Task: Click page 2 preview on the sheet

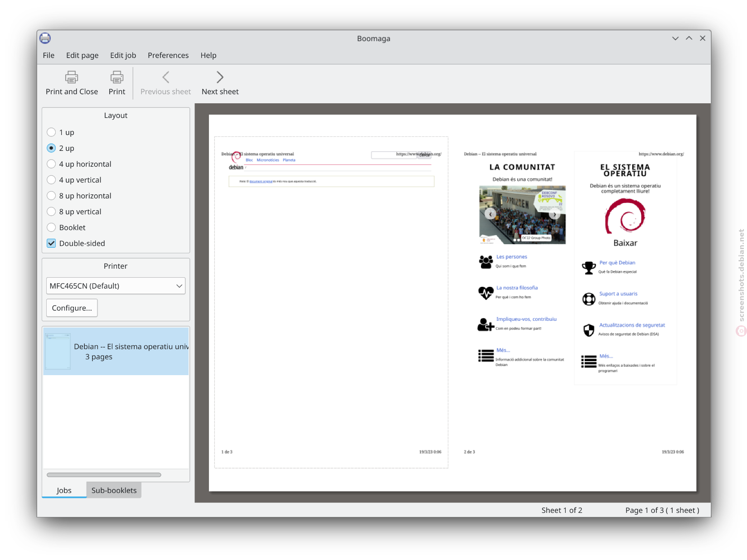Action: pyautogui.click(x=574, y=302)
